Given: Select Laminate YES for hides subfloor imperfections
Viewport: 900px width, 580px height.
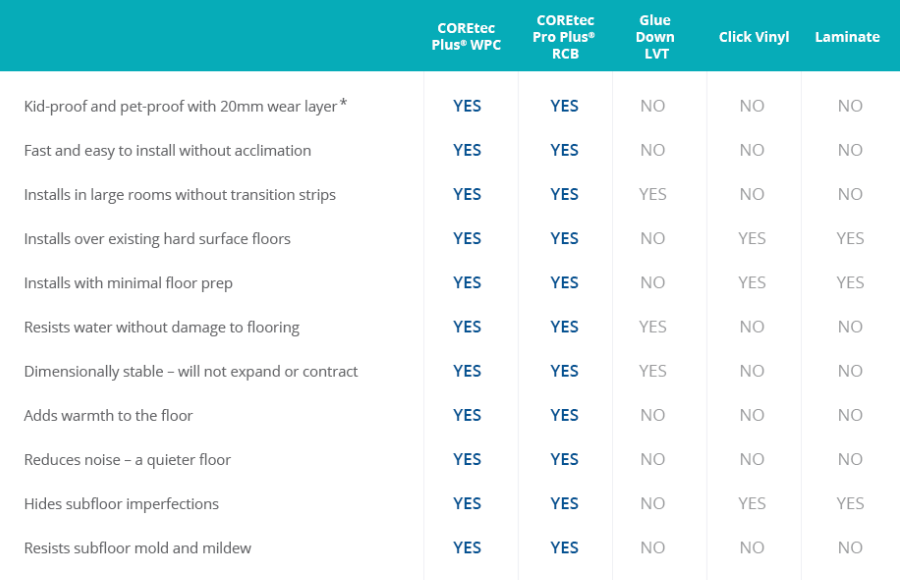Looking at the screenshot, I should pyautogui.click(x=850, y=504).
